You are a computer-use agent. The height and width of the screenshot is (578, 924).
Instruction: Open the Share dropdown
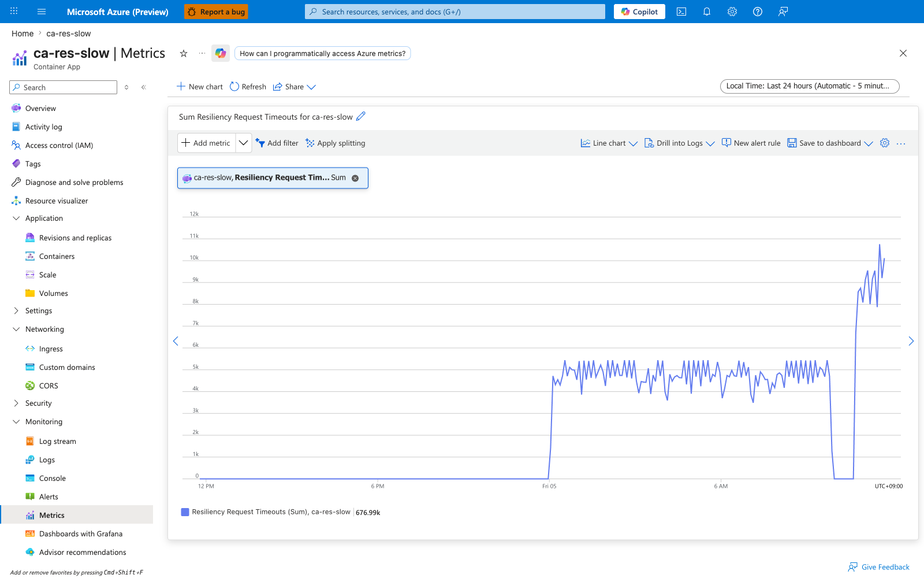tap(295, 87)
